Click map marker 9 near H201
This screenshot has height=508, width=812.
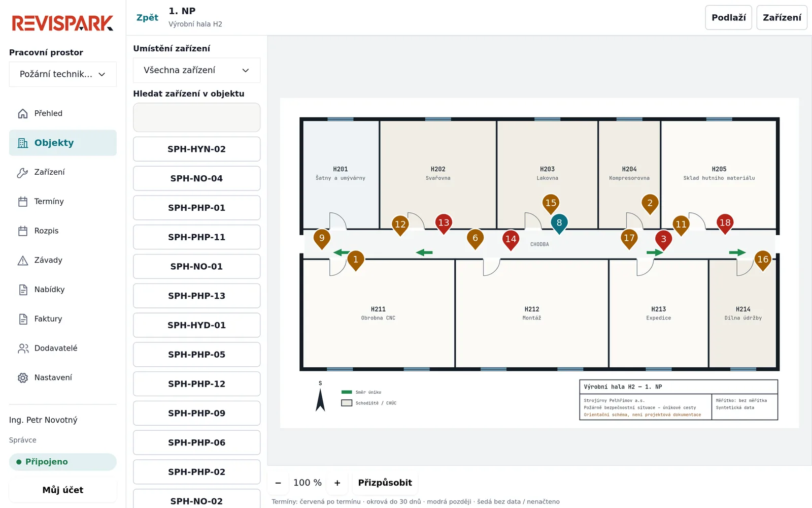point(322,239)
